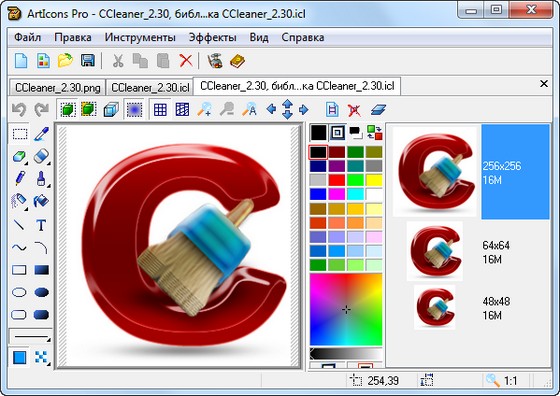Screen dimensions: 560x396
Task: Select the filled ellipse tool
Action: pyautogui.click(x=41, y=292)
